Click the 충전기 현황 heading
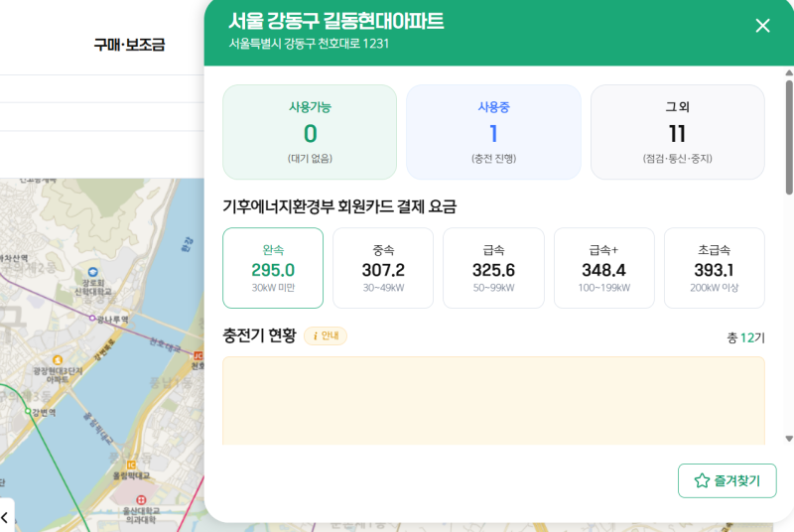This screenshot has height=532, width=794. point(259,335)
